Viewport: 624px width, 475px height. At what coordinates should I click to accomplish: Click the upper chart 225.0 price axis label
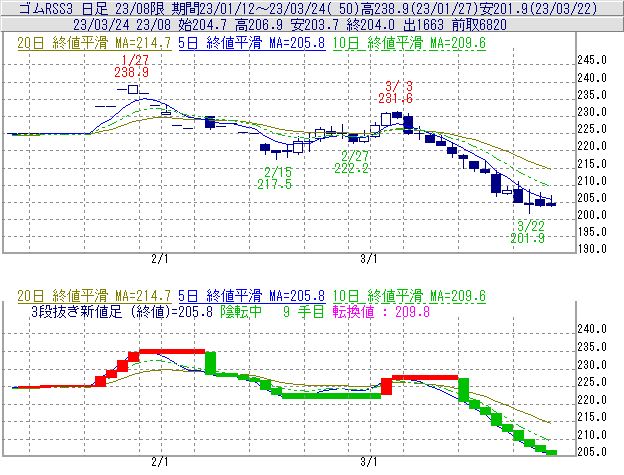(x=592, y=129)
